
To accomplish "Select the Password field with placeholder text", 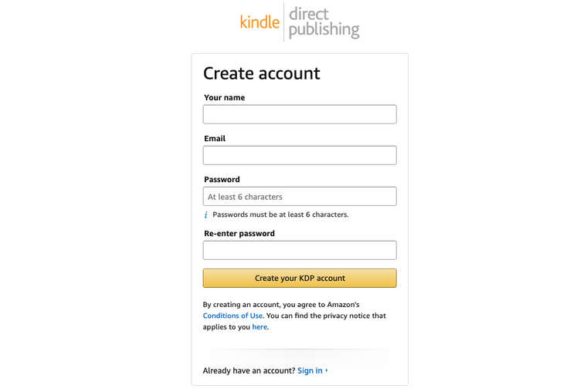I will (x=300, y=196).
